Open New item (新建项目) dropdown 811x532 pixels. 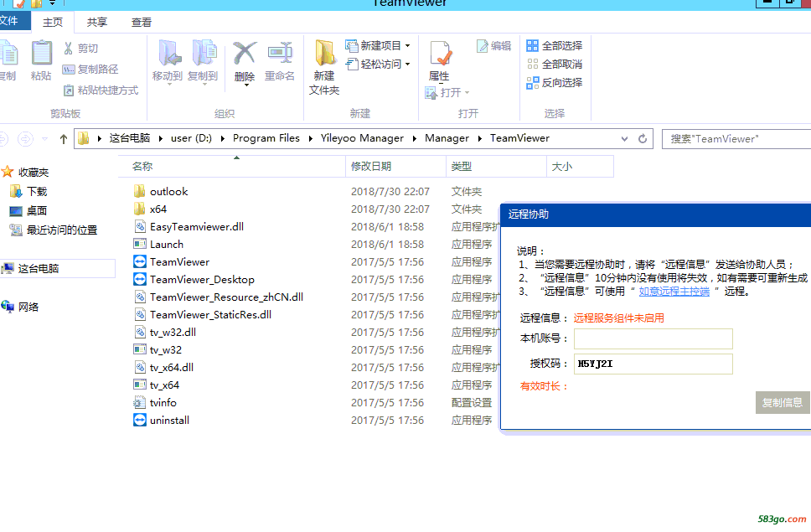coord(378,45)
